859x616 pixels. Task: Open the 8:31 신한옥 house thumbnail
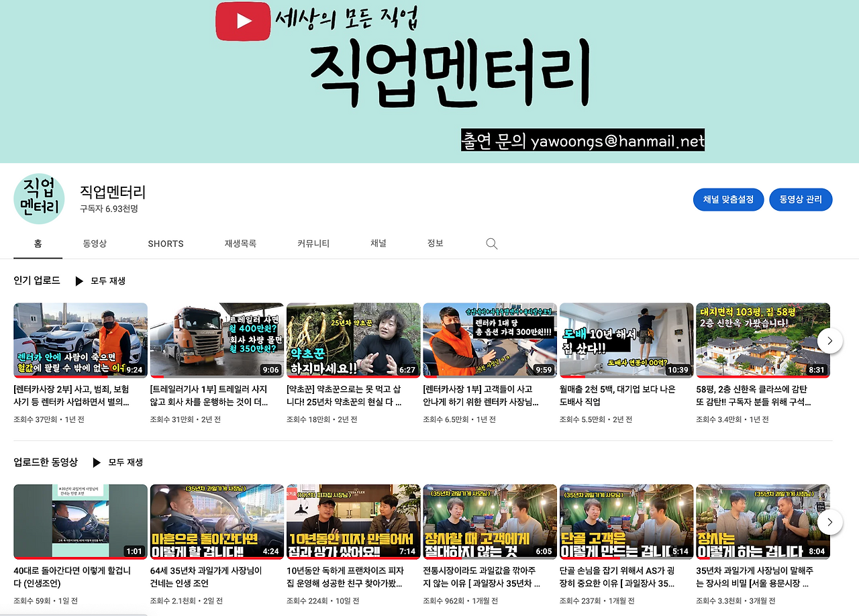point(763,340)
